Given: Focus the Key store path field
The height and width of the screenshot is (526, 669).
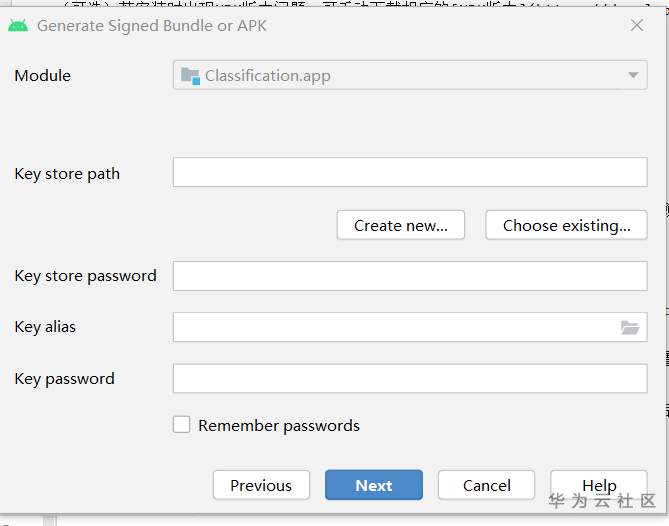Looking at the screenshot, I should point(410,172).
